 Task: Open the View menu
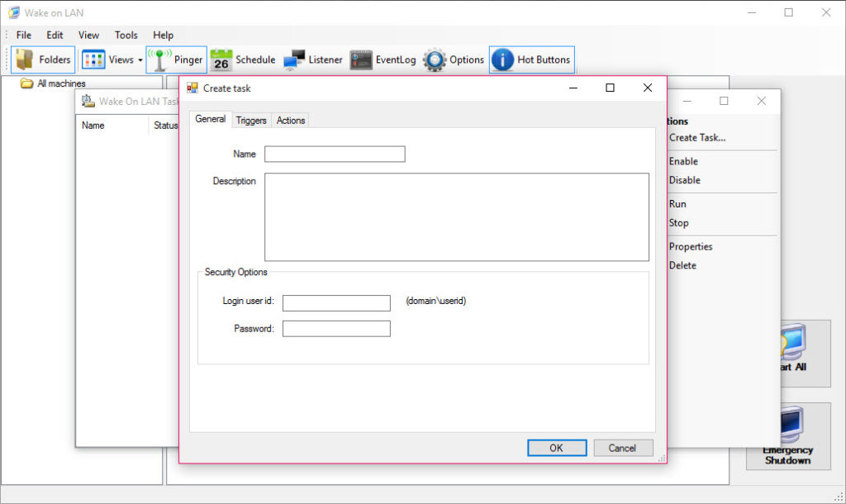tap(88, 35)
